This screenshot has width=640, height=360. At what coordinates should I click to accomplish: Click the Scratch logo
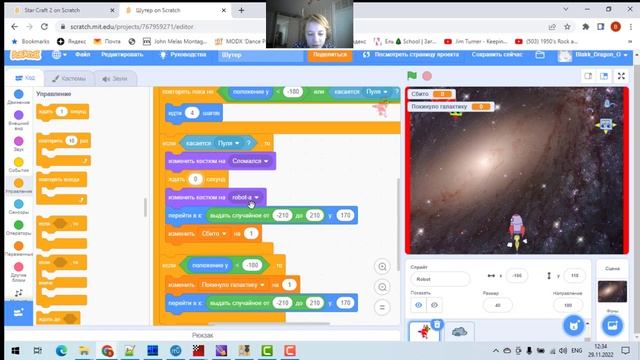[26, 55]
